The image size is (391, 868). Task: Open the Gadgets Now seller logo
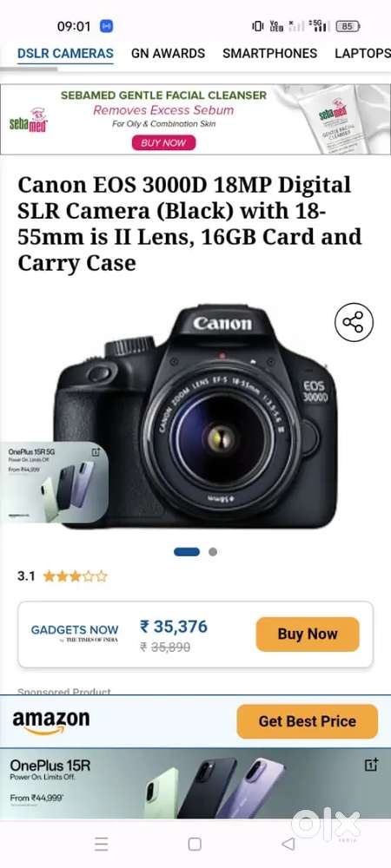(x=74, y=633)
